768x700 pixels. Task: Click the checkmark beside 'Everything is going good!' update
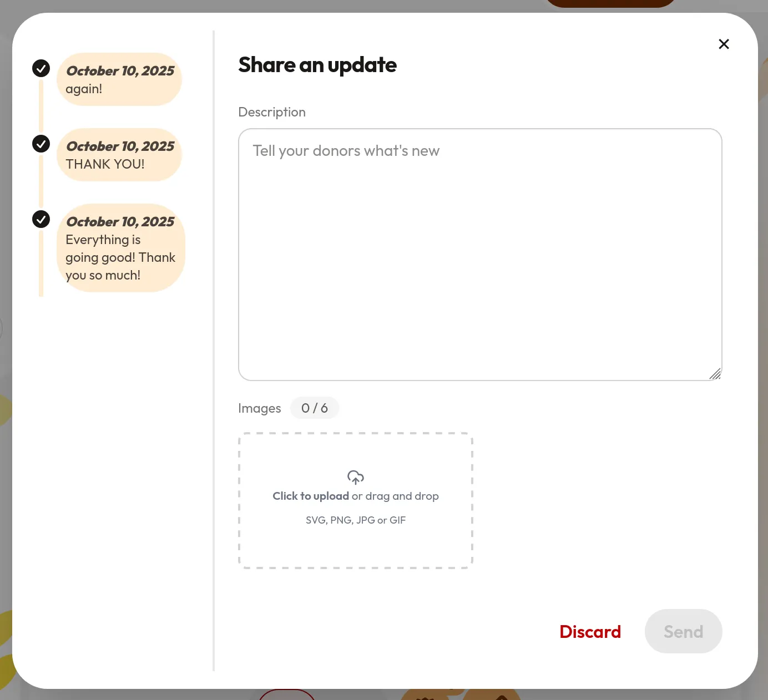coord(41,219)
